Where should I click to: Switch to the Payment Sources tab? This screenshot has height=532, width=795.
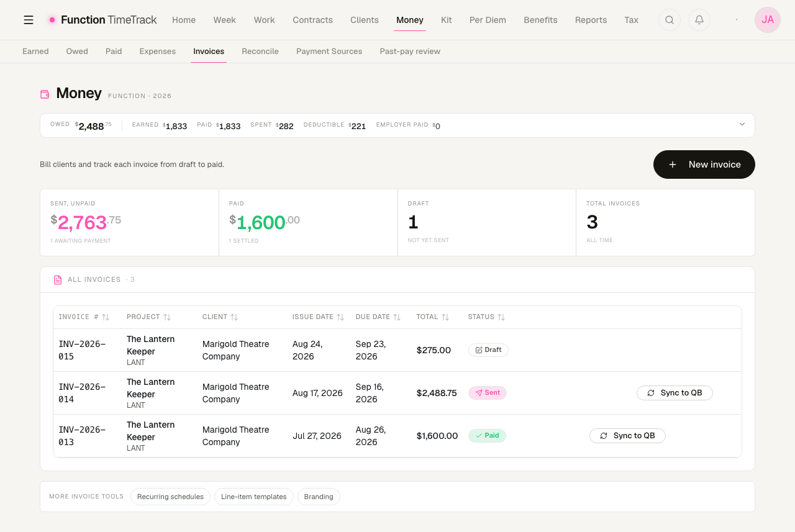point(329,52)
